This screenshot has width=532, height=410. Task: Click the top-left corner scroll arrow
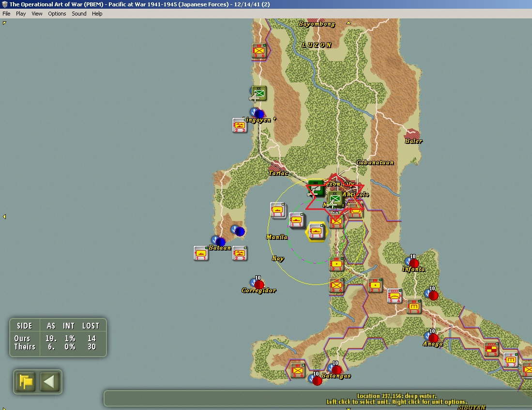tap(4, 23)
